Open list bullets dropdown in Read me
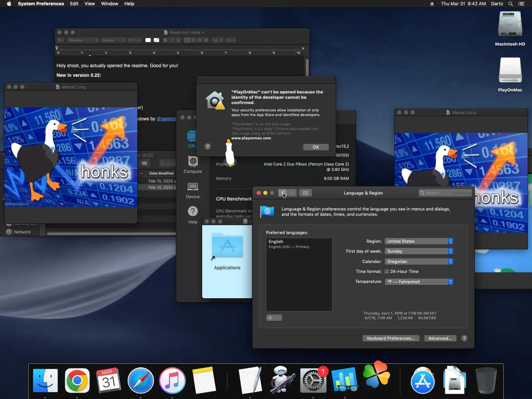 coord(230,40)
